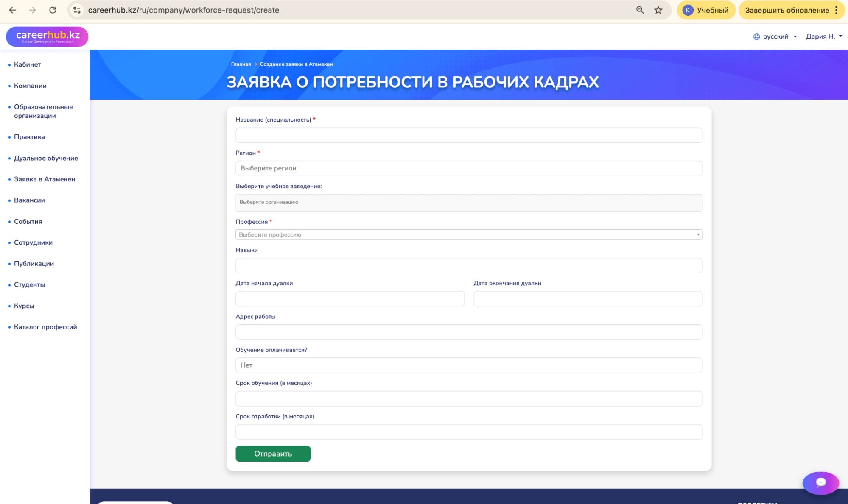Click the zoom magnifier icon in address bar

[x=640, y=10]
